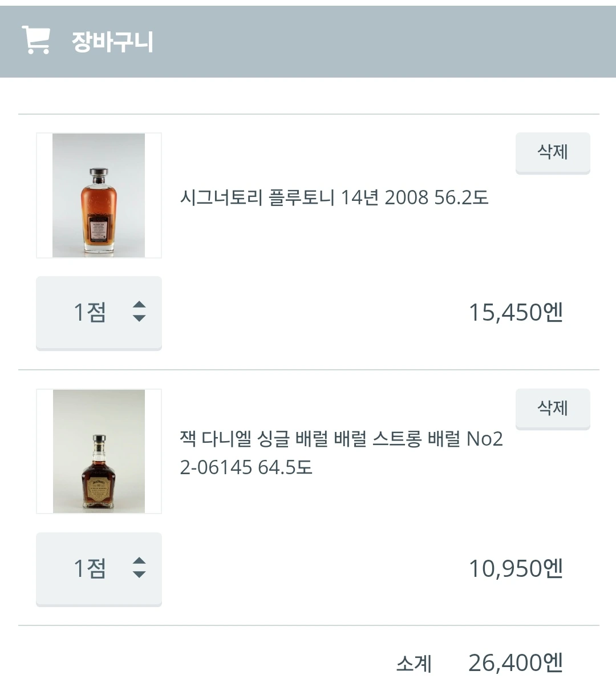Click up arrow on 잭 다니엘 quantity selector
This screenshot has width=616, height=687.
click(139, 561)
